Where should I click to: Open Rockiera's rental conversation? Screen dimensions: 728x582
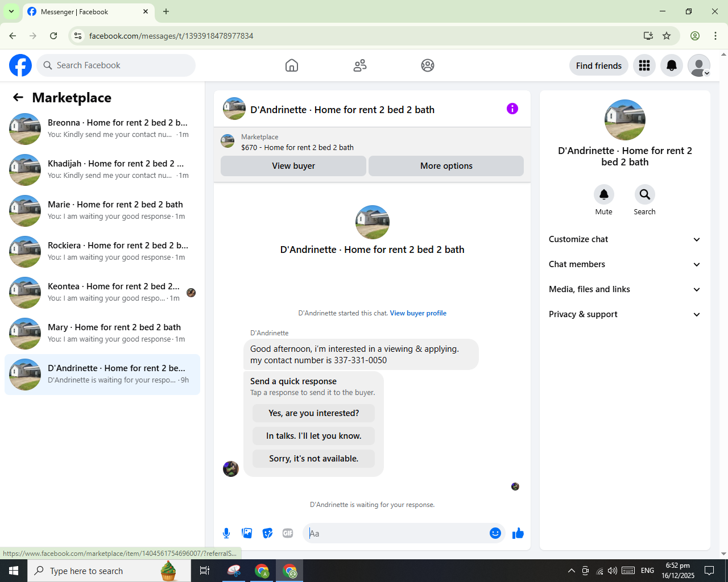click(x=102, y=252)
